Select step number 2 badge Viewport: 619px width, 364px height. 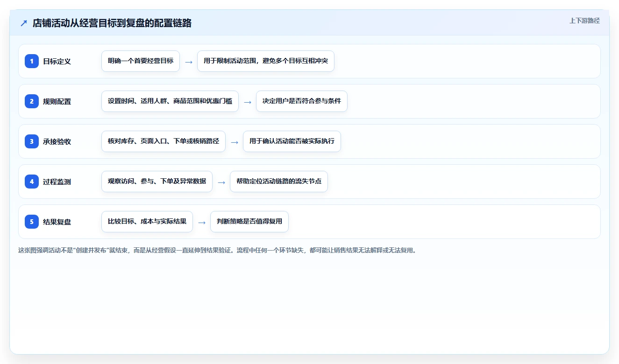(x=32, y=101)
